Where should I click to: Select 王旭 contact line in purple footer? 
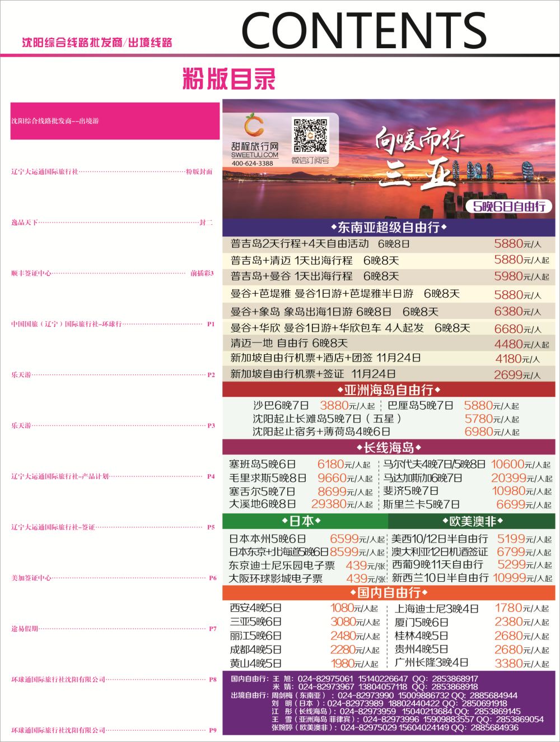[x=354, y=679]
